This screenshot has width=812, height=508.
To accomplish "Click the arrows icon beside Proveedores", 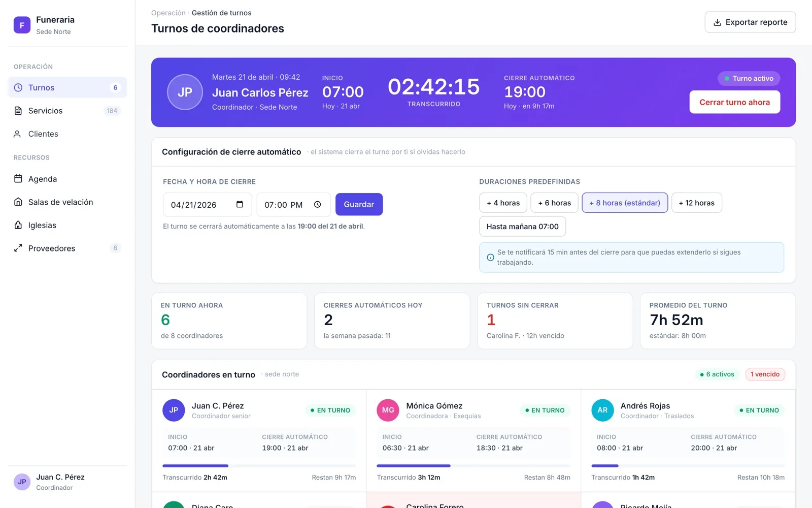I will (18, 248).
